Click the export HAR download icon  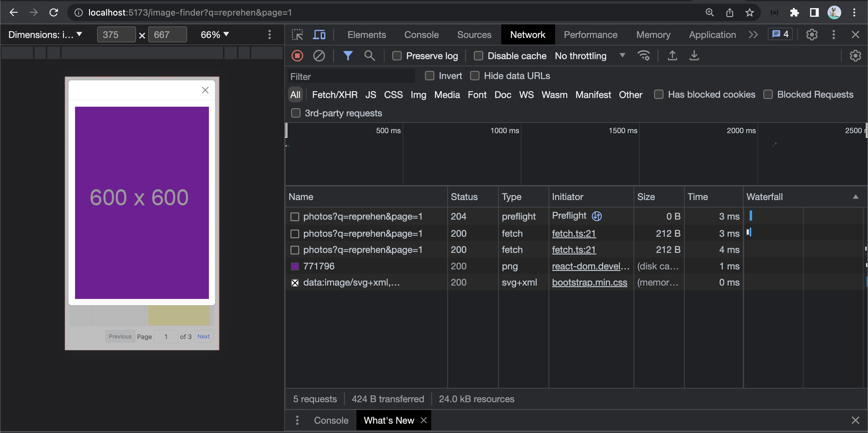[694, 56]
